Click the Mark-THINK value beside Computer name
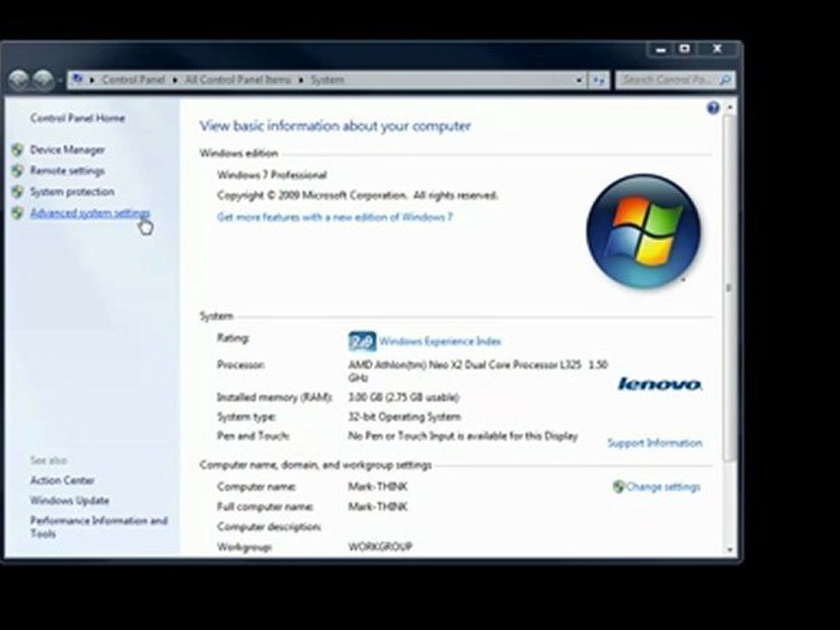840x630 pixels. [x=378, y=487]
